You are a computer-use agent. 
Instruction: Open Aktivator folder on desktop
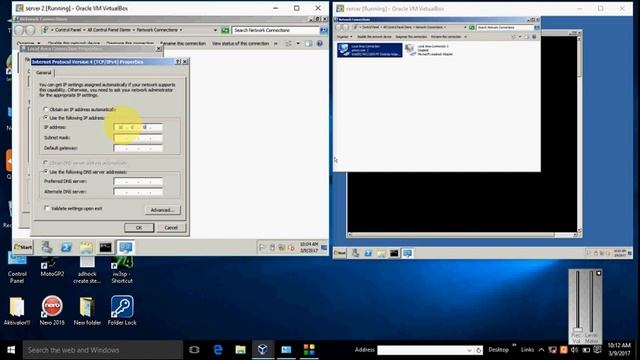pyautogui.click(x=17, y=310)
